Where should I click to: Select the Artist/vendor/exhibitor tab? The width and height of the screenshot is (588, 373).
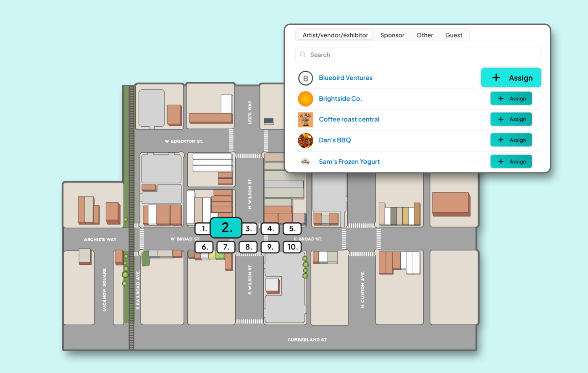click(x=335, y=35)
